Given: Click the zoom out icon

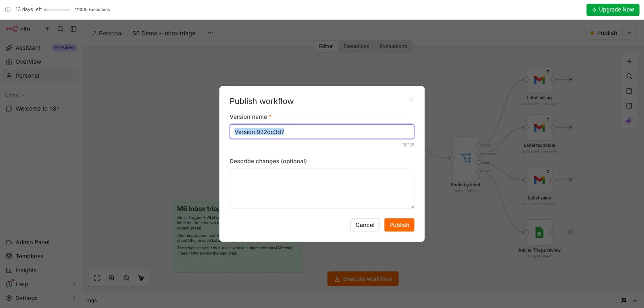Looking at the screenshot, I should (x=126, y=278).
